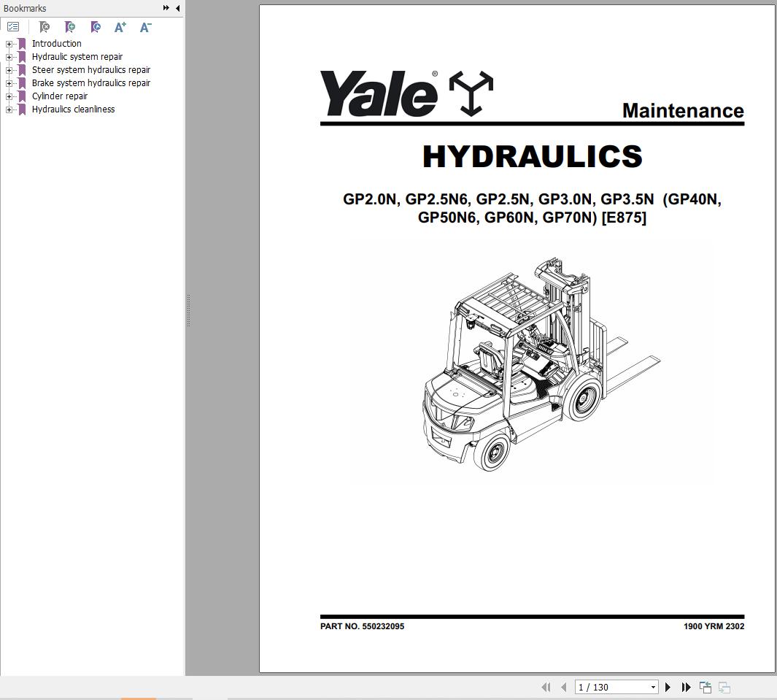Open the bookmarks options menu icon
Image resolution: width=777 pixels, height=700 pixels.
[13, 27]
